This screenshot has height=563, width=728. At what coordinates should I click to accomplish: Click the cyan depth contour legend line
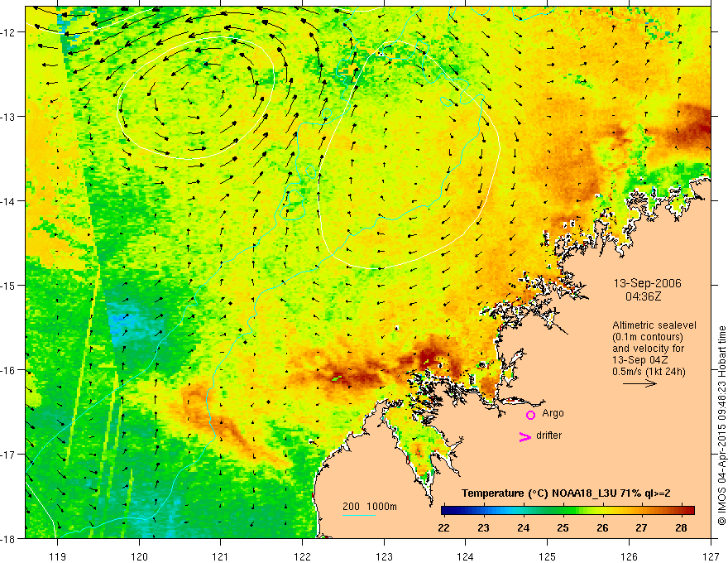pyautogui.click(x=358, y=515)
